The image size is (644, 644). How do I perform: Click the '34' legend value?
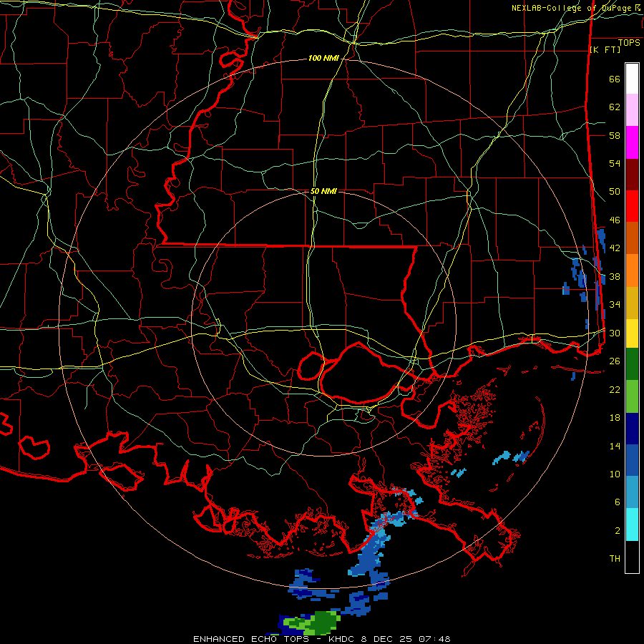point(615,305)
